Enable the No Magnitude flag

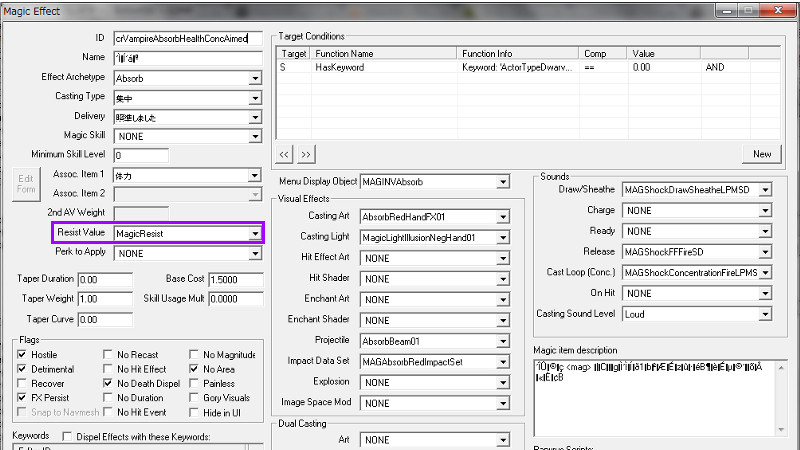(x=194, y=354)
